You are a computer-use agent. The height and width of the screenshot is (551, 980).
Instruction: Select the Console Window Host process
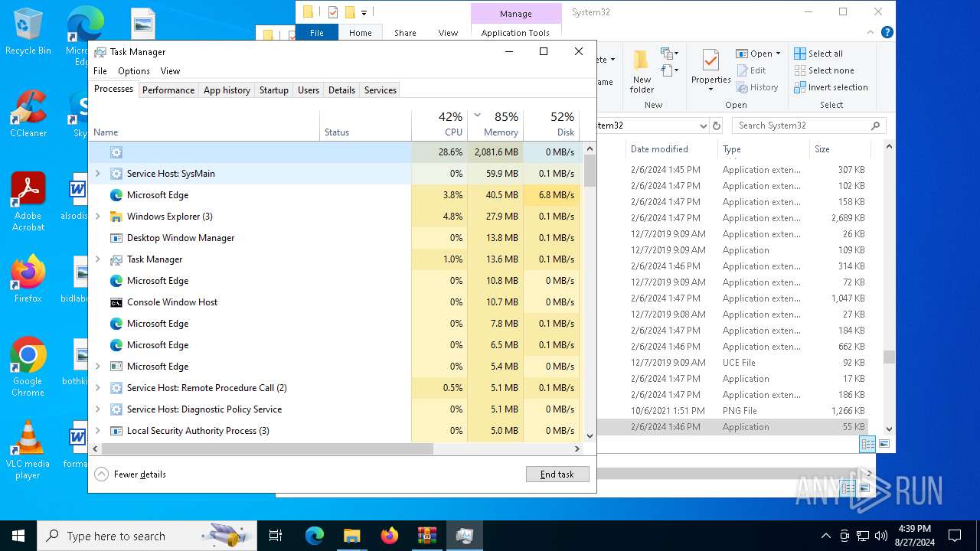click(x=335, y=302)
